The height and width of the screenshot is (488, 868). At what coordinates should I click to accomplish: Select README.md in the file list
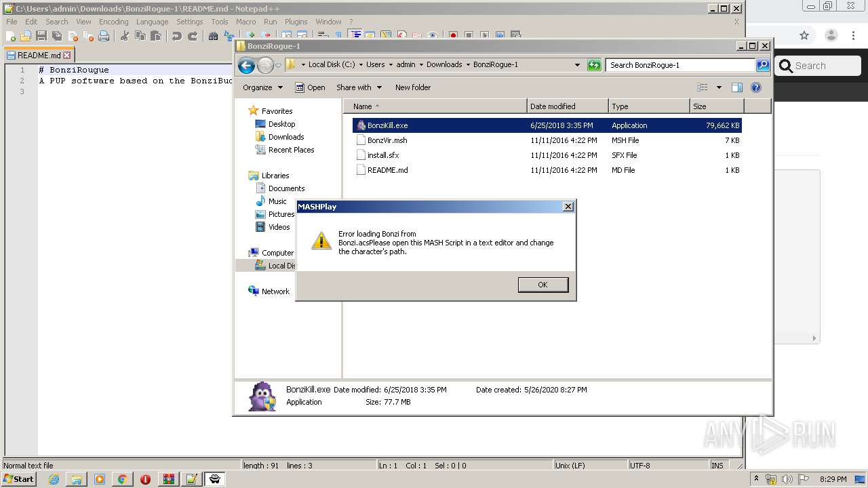tap(547, 170)
